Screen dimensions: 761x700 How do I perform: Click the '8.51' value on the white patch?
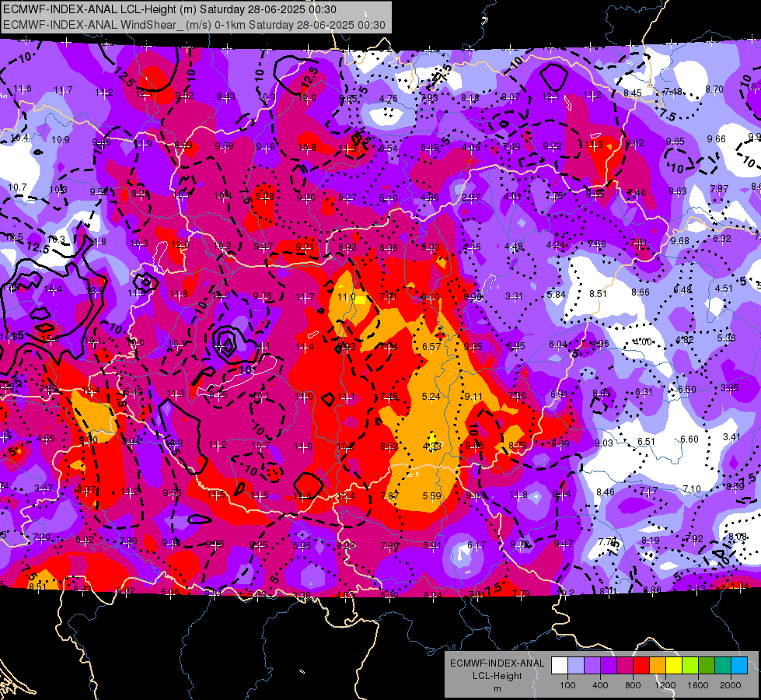pyautogui.click(x=598, y=293)
